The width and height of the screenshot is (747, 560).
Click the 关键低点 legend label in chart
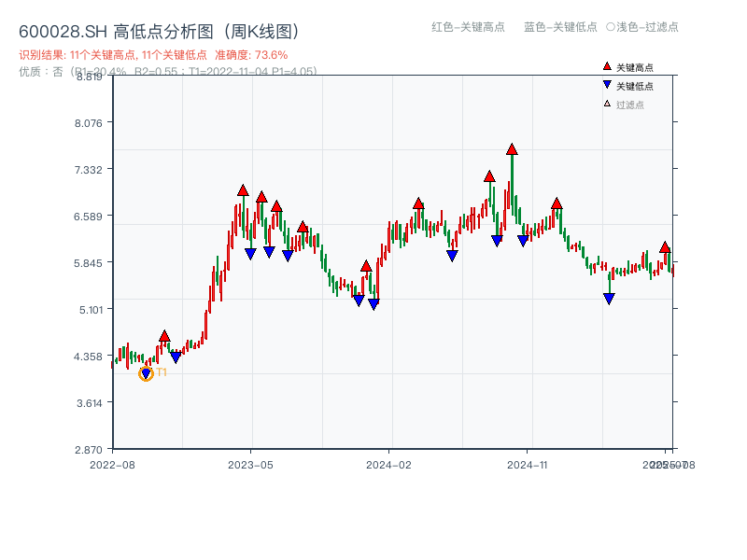pos(635,86)
